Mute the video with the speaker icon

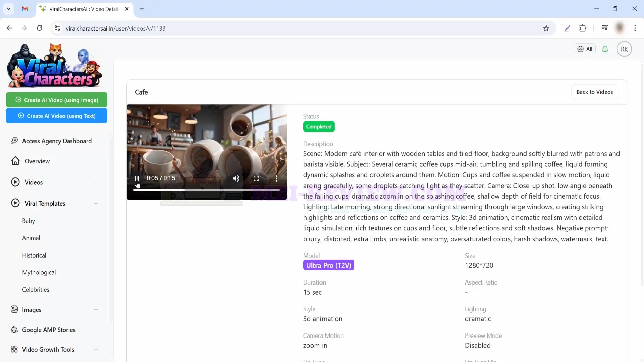236,178
